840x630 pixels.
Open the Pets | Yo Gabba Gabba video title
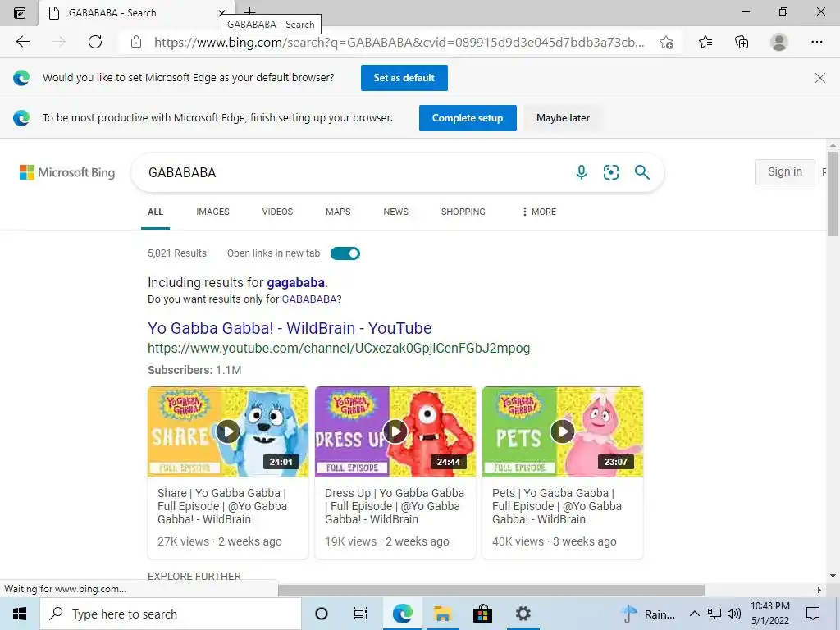click(x=557, y=506)
